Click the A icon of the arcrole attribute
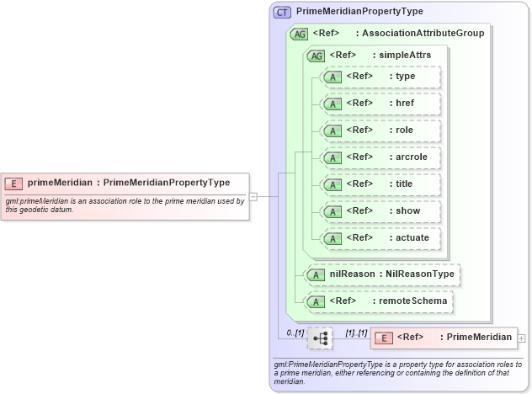This screenshot has height=394, width=532. pyautogui.click(x=332, y=157)
